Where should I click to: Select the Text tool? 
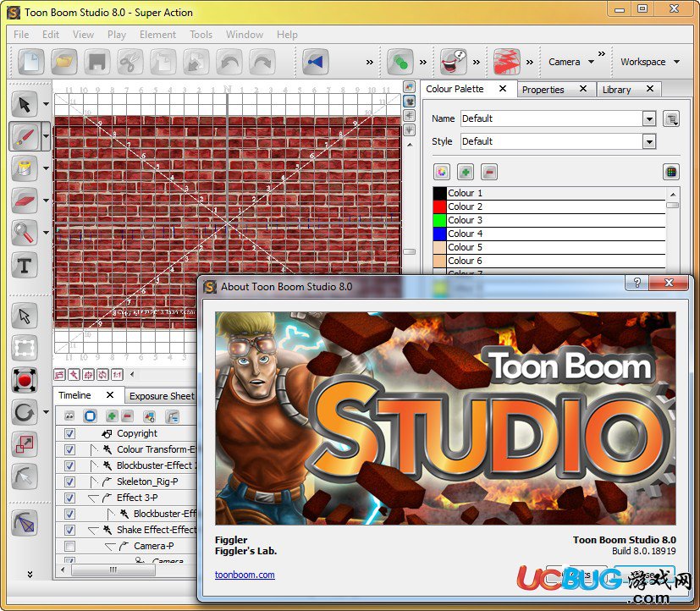[x=24, y=265]
